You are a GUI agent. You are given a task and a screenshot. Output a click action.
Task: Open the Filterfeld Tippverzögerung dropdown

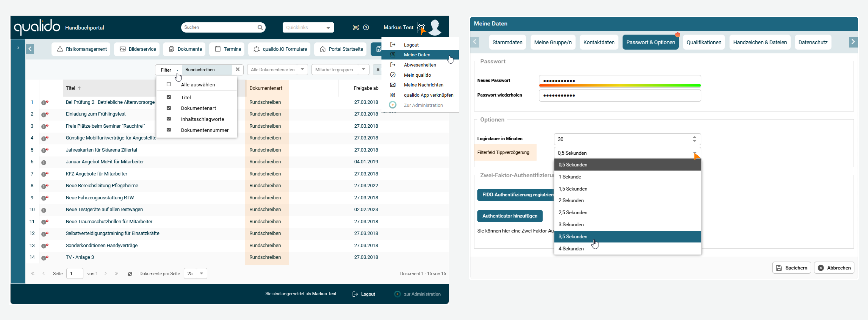click(x=627, y=153)
